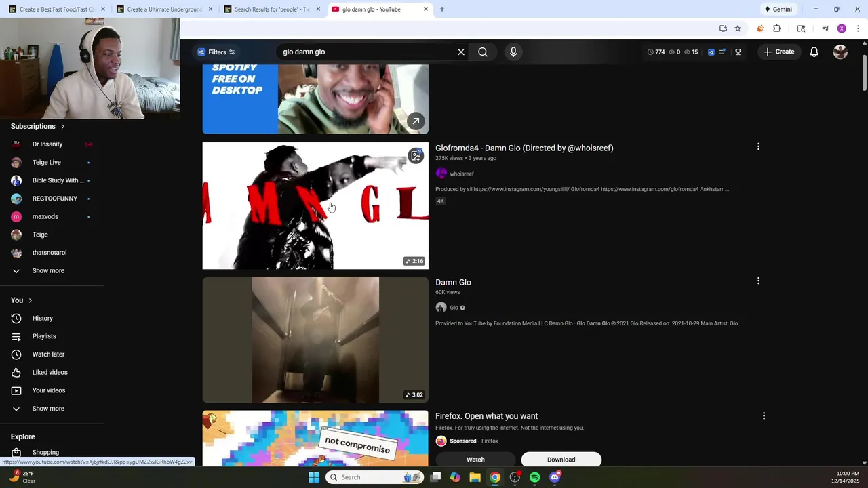The height and width of the screenshot is (488, 868).
Task: Click the thumbnail overlay icon on Glofromda4 video
Action: [x=416, y=157]
